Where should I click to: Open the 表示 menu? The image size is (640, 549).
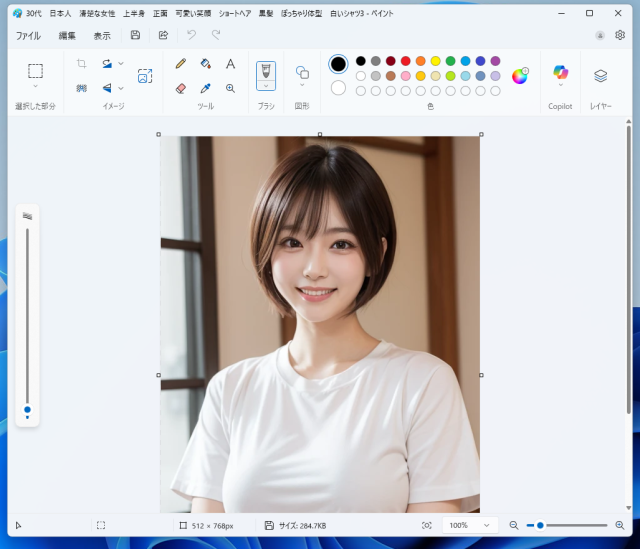tap(102, 35)
